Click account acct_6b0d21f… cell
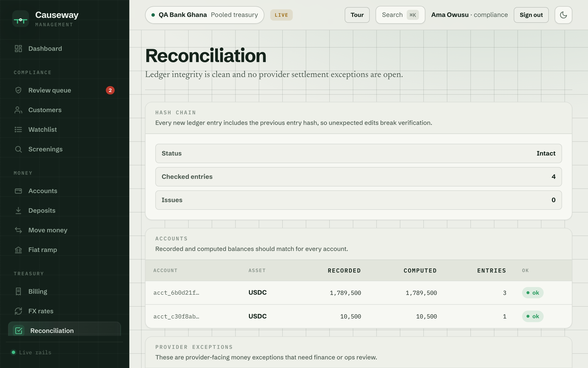 [x=176, y=293]
